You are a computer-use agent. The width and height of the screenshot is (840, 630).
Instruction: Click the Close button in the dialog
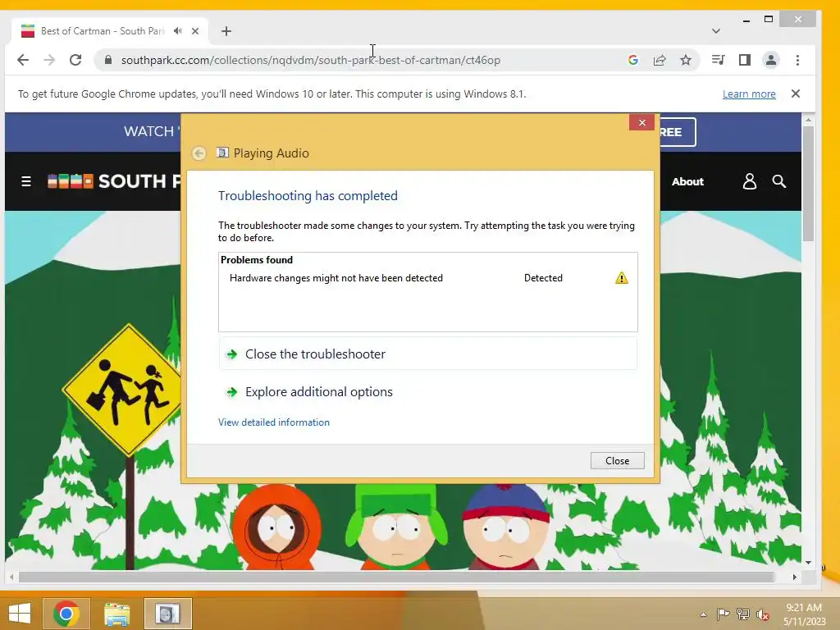pyautogui.click(x=617, y=461)
